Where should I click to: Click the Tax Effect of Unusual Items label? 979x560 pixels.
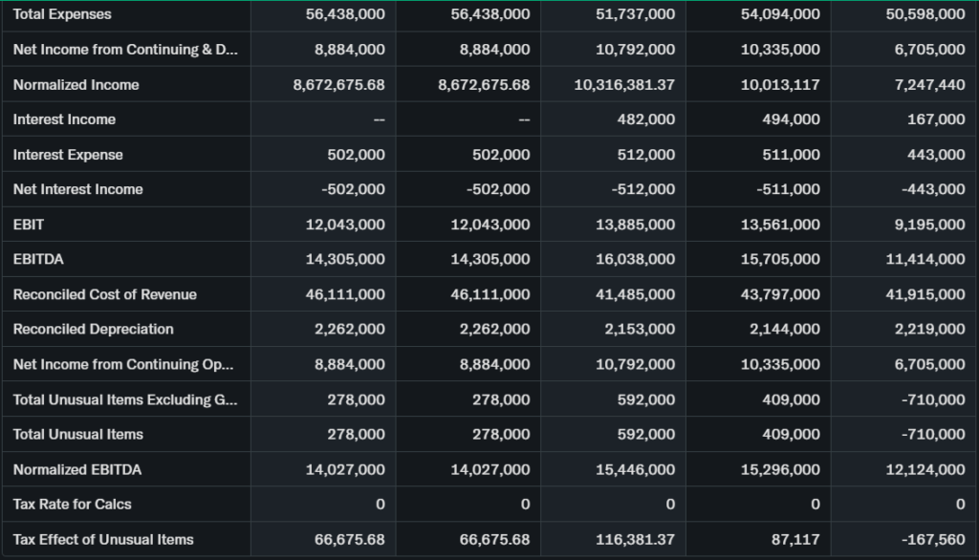(x=103, y=539)
